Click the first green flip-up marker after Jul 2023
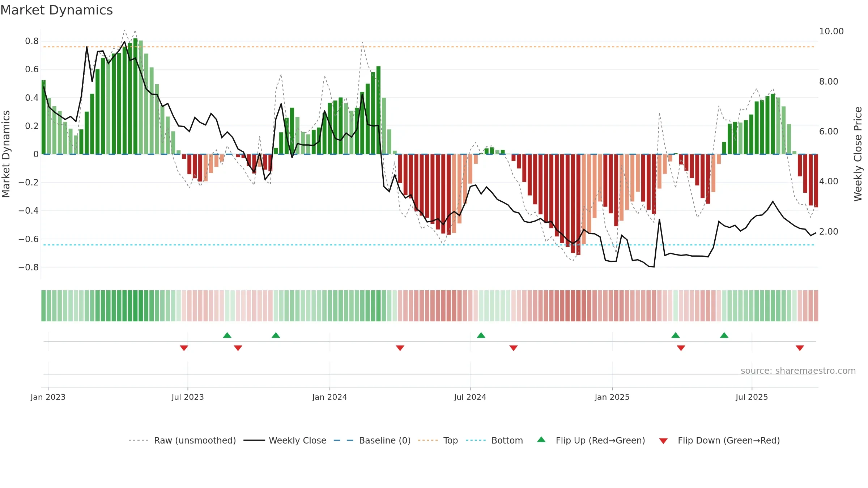This screenshot has height=488, width=868. click(227, 335)
